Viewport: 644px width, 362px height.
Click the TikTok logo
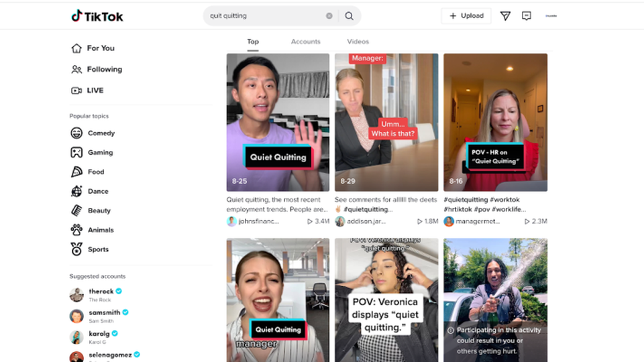(x=97, y=16)
